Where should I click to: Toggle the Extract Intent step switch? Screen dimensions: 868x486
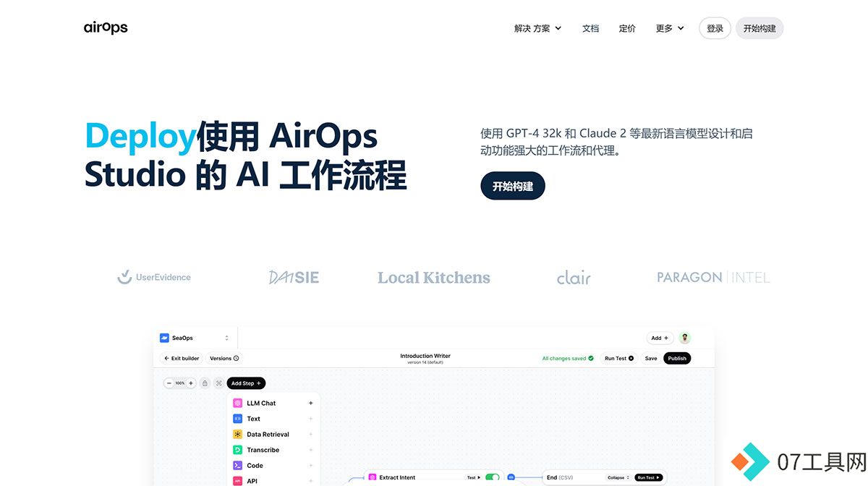coord(493,477)
